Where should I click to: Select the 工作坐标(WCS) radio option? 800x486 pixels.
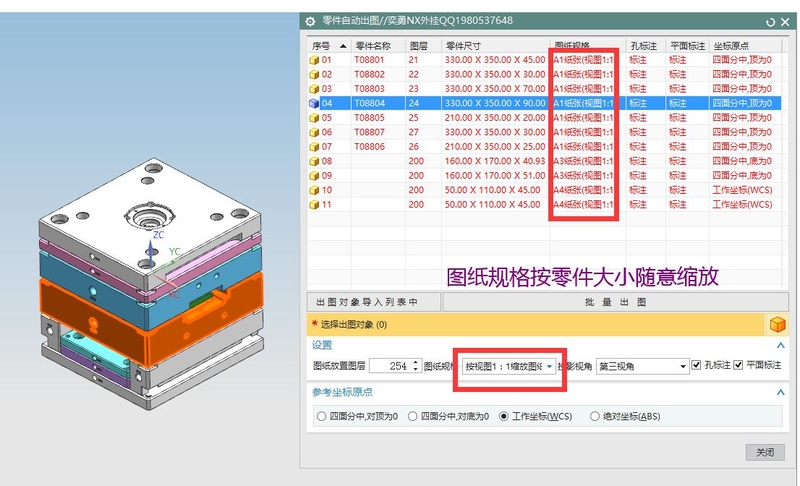[504, 416]
